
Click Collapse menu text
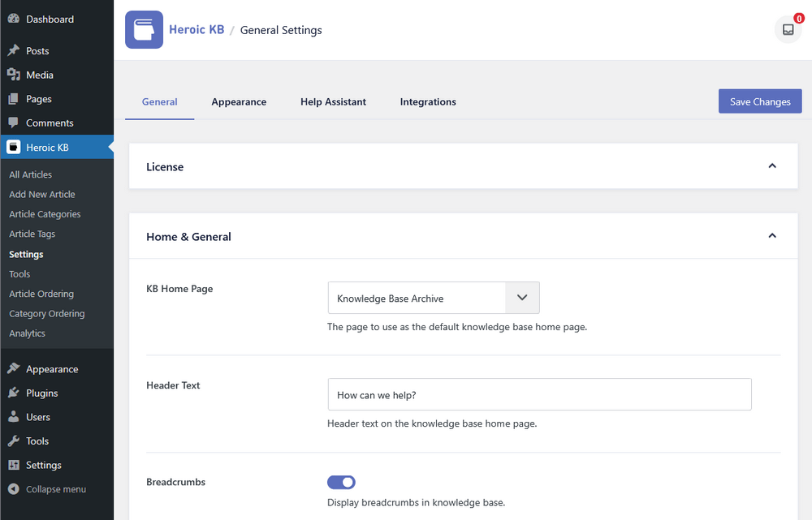(x=56, y=489)
